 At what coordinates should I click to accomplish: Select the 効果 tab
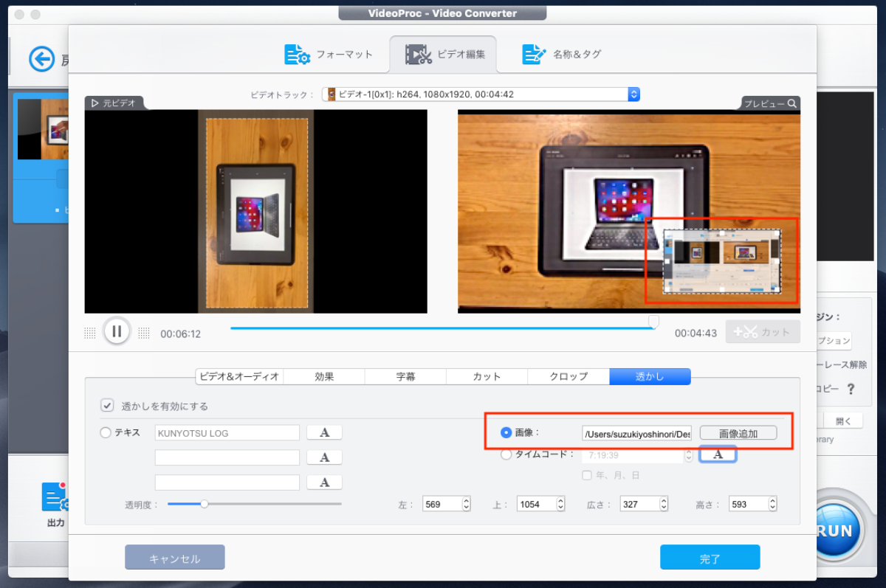click(x=324, y=376)
